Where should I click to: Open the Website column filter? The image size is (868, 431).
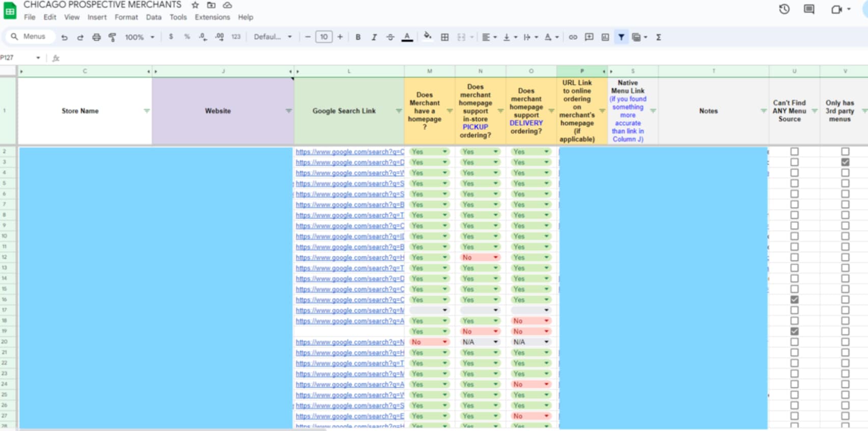pos(289,111)
